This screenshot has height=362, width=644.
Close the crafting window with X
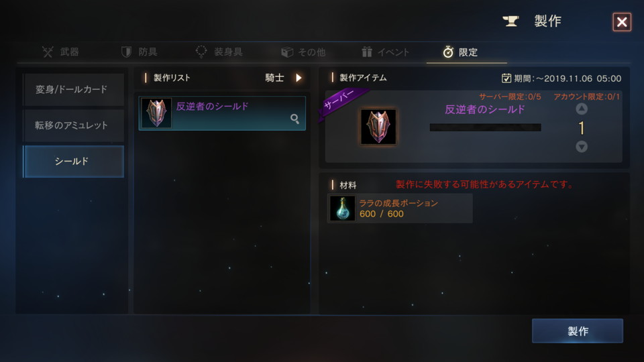click(622, 21)
